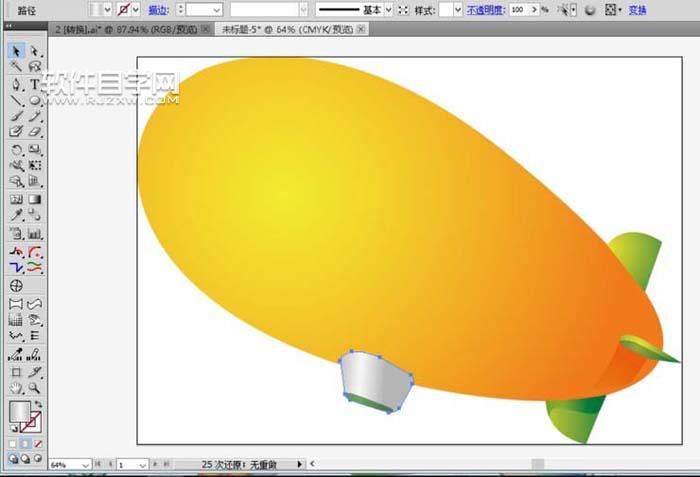Click the fill swatch in control bar
This screenshot has height=477, width=700.
[x=96, y=9]
